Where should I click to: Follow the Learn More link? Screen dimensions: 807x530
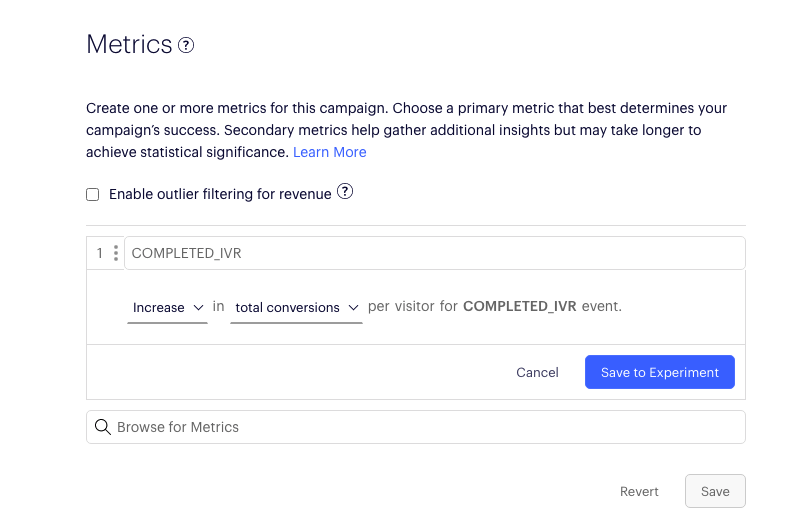(329, 152)
